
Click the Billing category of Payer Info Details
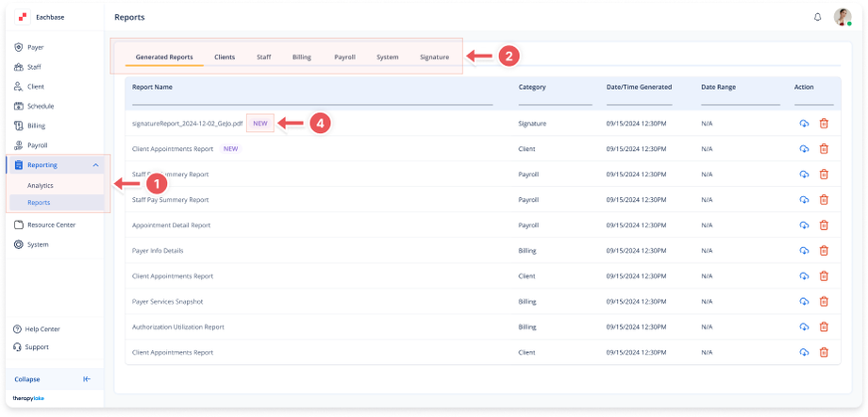527,251
